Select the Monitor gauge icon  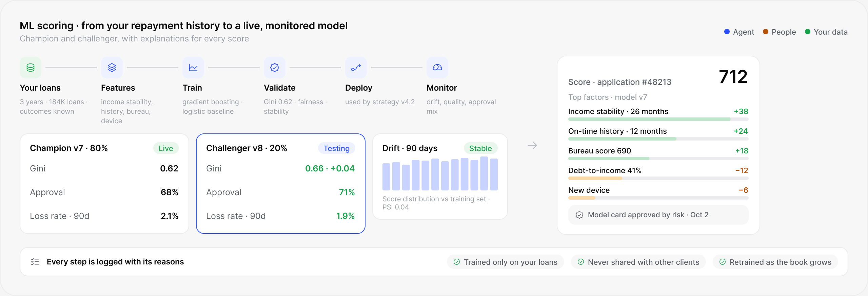(x=437, y=68)
